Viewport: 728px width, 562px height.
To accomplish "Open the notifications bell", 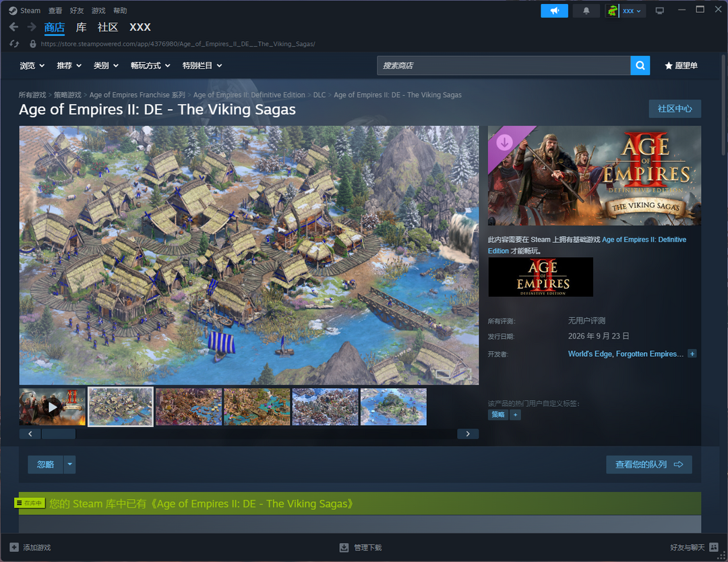I will (586, 11).
